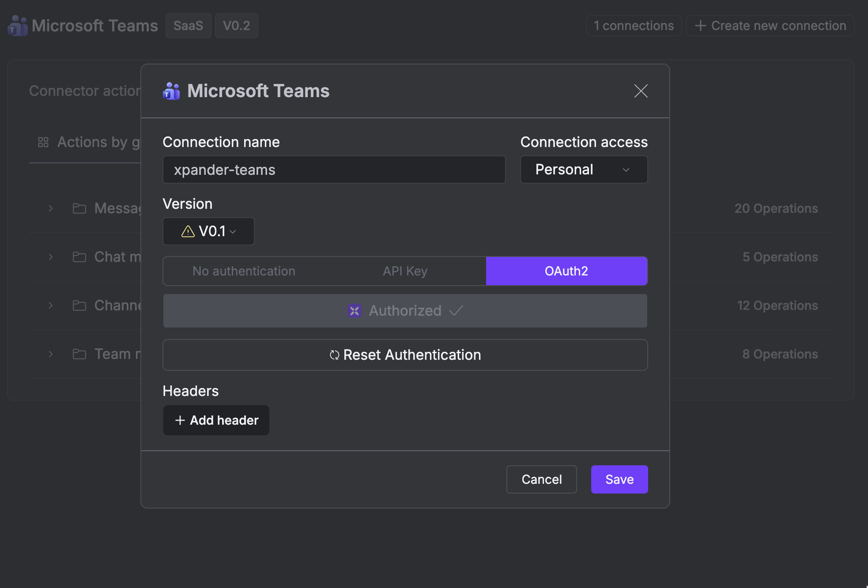
Task: Choose OAuth2 authentication method
Action: coord(566,271)
